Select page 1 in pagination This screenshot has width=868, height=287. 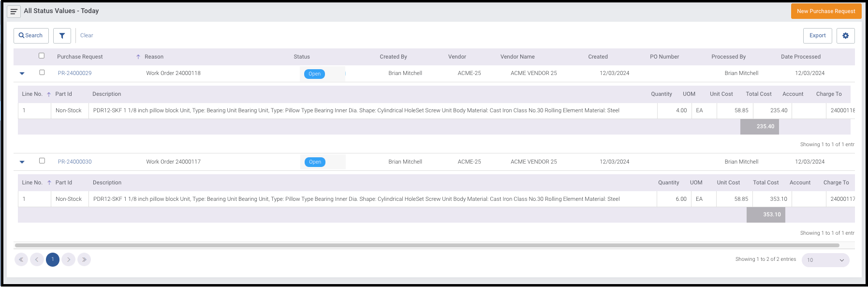pyautogui.click(x=53, y=259)
